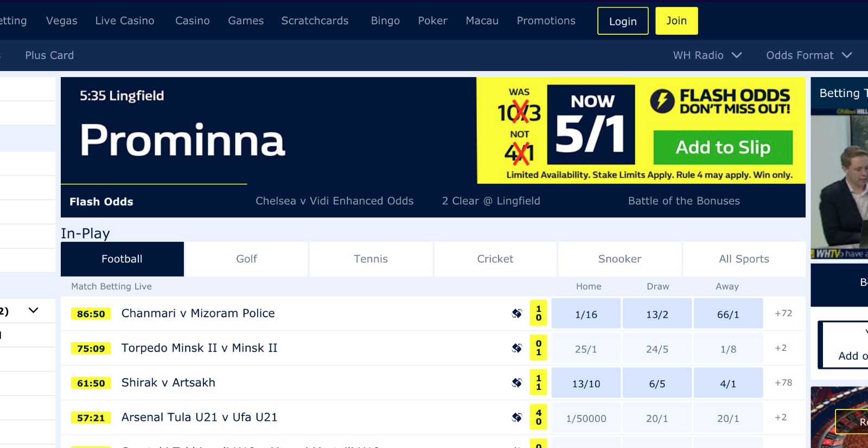This screenshot has height=448, width=868.
Task: Click the 1-1 score badge for Shirak
Action: coord(538,382)
